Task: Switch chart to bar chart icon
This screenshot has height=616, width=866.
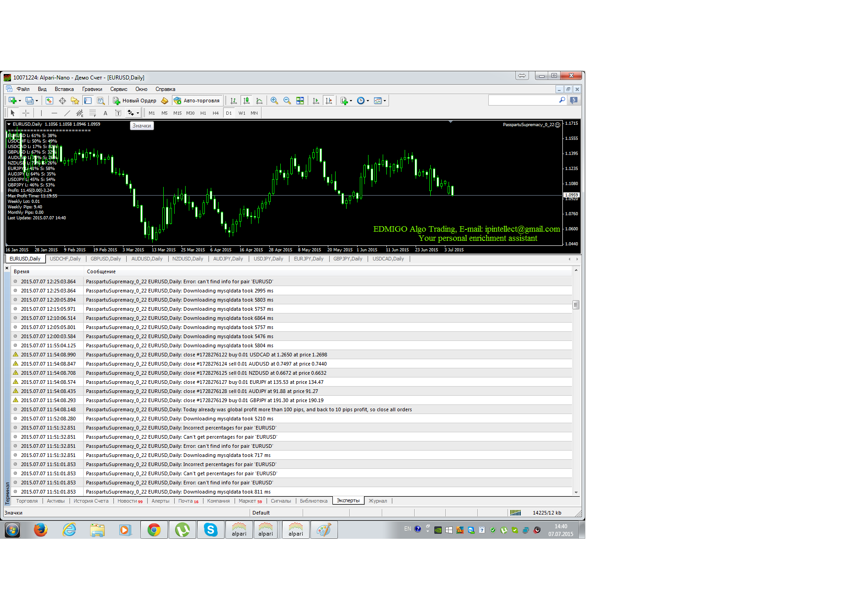Action: click(x=234, y=101)
